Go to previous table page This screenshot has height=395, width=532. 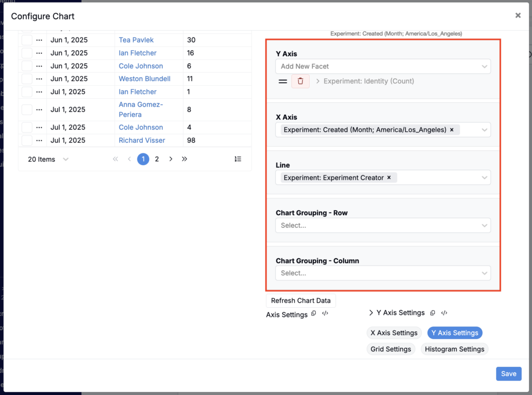[x=129, y=159]
